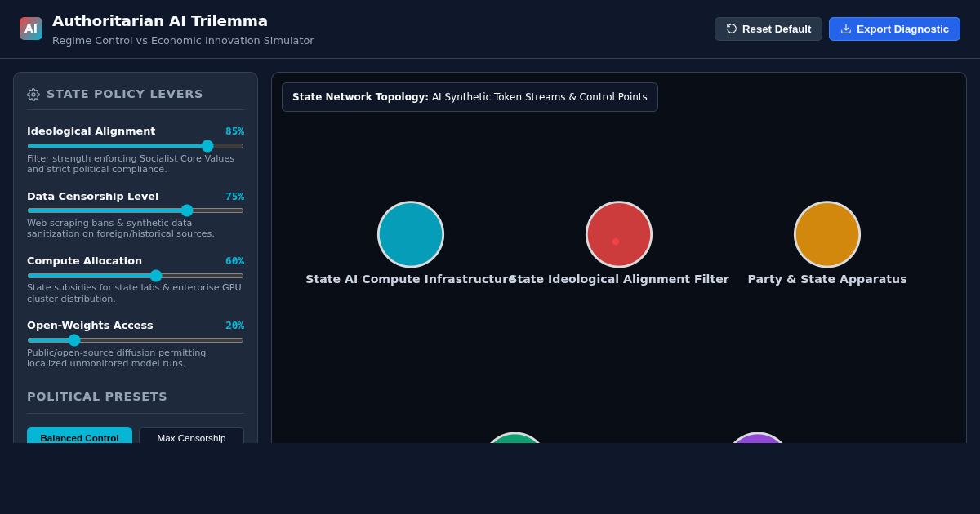
Task: Click the small red dot inside the Alignment Filter node
Action: pos(616,241)
